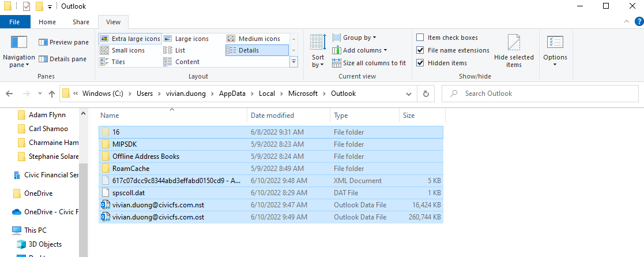
Task: Select the 617c07dcc9c8344 XML document
Action: 271,181
